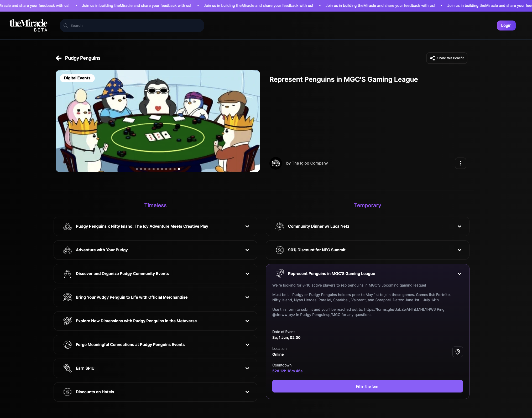The height and width of the screenshot is (418, 532).
Task: Click the 90% Discount for NFC Summit title
Action: [317, 250]
